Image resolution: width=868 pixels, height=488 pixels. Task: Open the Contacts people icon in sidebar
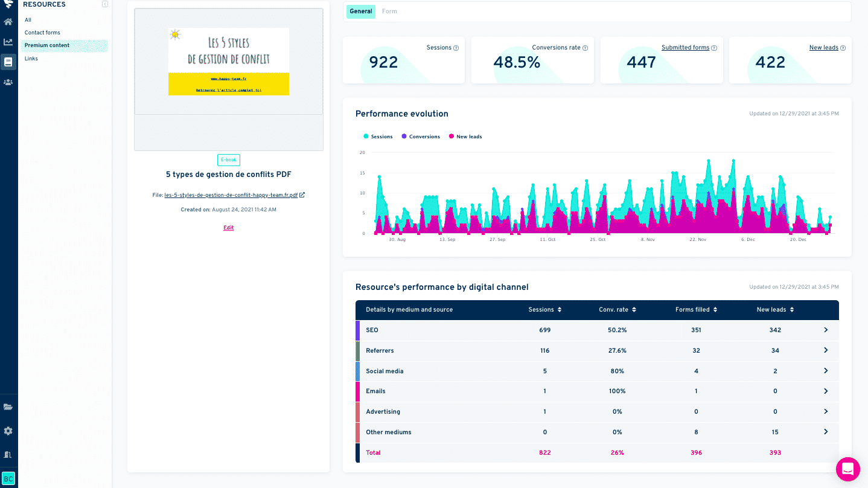[x=8, y=82]
